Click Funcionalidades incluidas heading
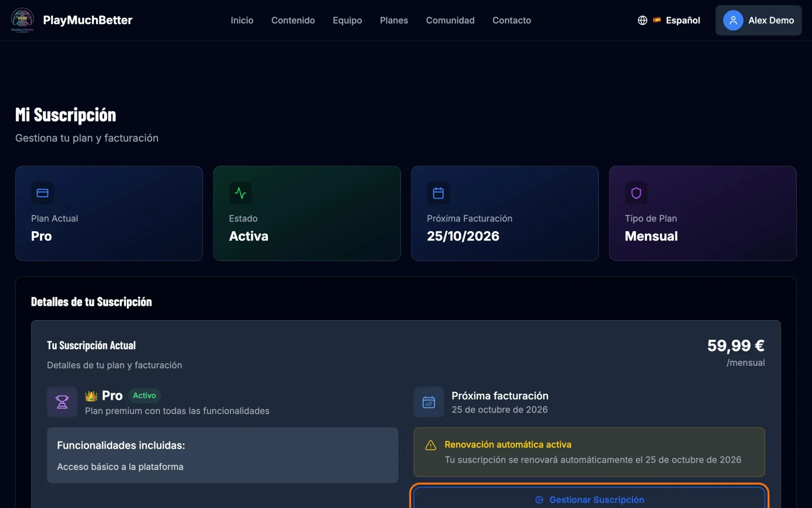 pyautogui.click(x=121, y=446)
